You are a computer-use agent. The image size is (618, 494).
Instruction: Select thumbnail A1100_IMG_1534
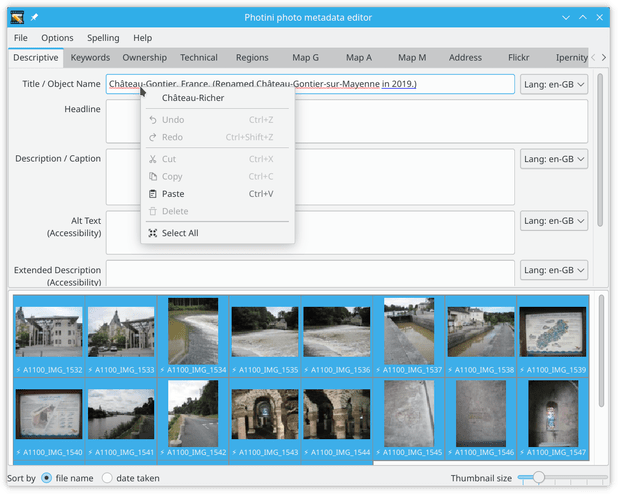point(193,336)
